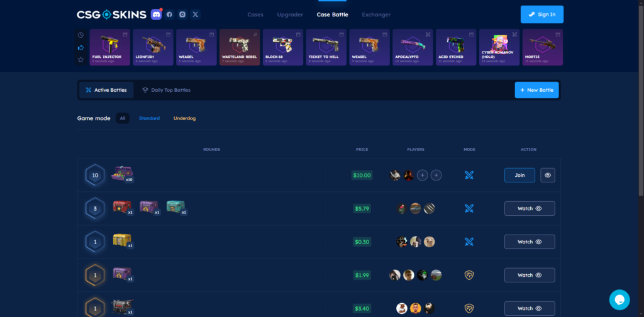Screen dimensions: 644x317
Task: Show recent drops with clock icon
Action: pos(81,35)
